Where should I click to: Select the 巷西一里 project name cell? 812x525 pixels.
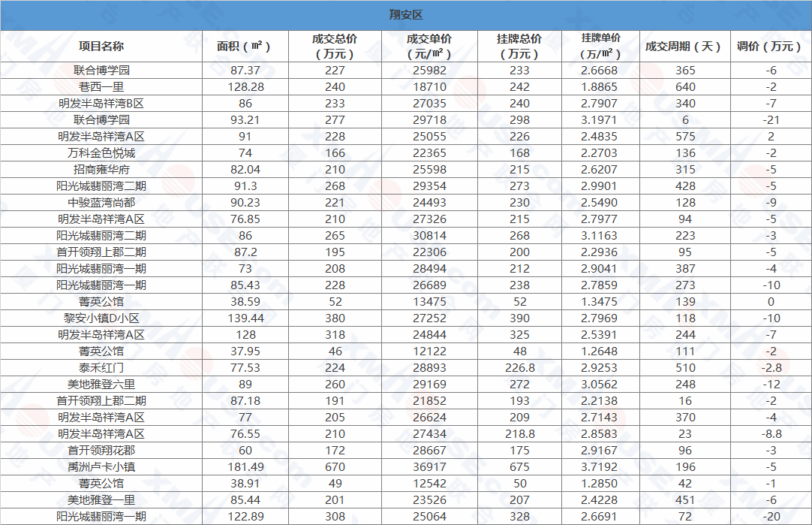point(101,86)
